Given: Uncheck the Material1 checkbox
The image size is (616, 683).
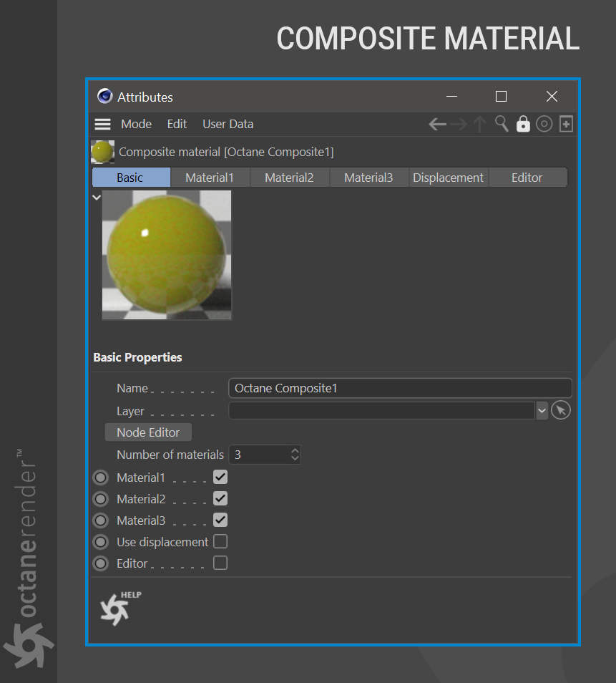Looking at the screenshot, I should [x=220, y=477].
